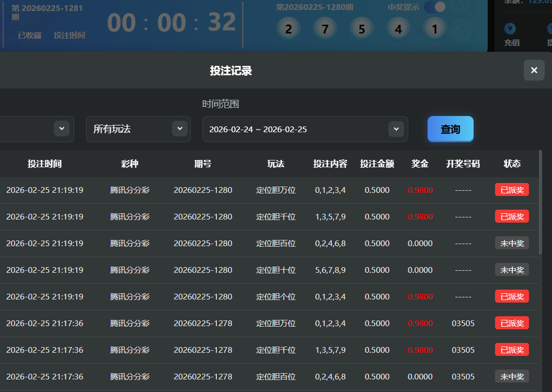Click winning number ball 4
552x392 pixels.
click(x=398, y=29)
